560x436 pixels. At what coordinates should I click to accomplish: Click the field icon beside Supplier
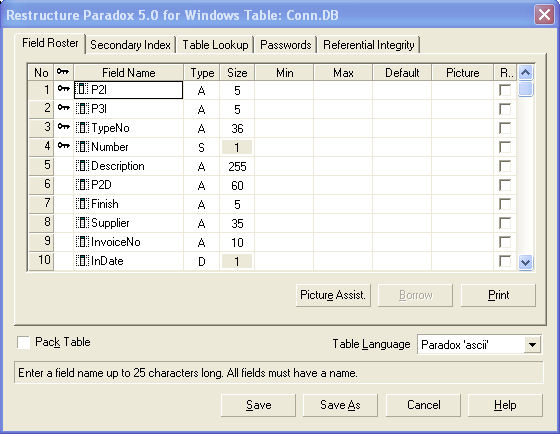(x=82, y=223)
